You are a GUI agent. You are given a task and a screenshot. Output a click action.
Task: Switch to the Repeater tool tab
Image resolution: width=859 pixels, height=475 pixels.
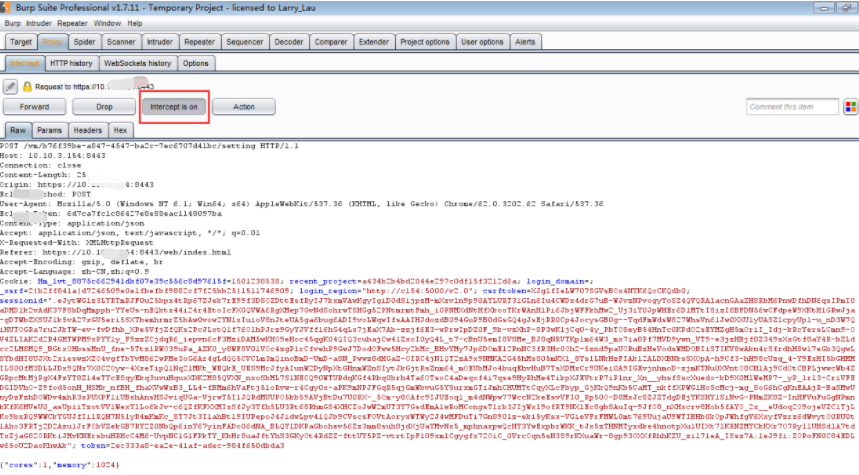click(x=199, y=42)
